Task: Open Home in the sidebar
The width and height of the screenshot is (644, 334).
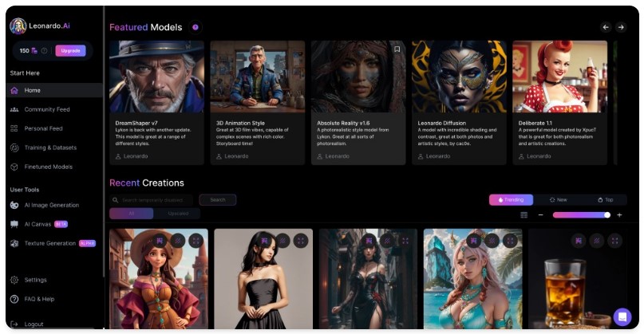Action: (x=54, y=90)
